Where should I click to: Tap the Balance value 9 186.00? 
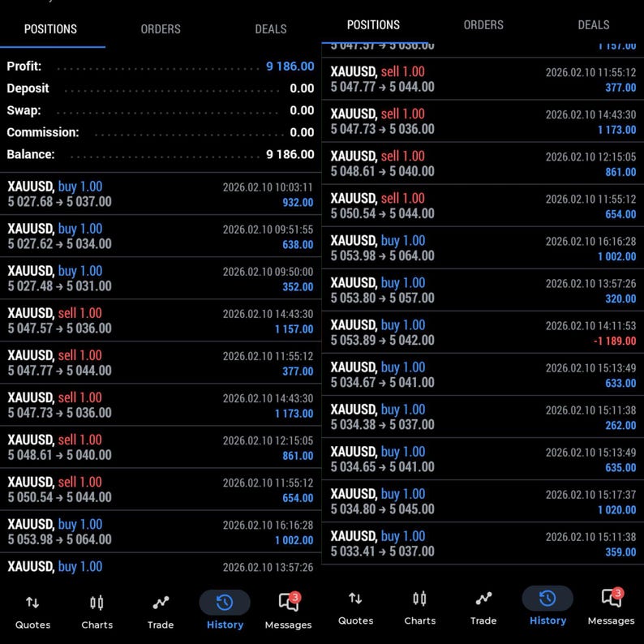(x=290, y=154)
